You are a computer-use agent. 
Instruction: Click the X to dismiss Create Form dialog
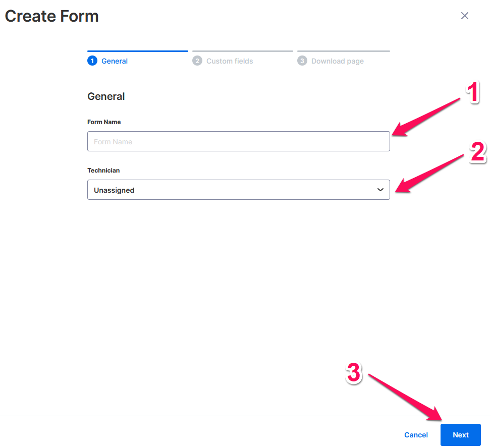(464, 16)
